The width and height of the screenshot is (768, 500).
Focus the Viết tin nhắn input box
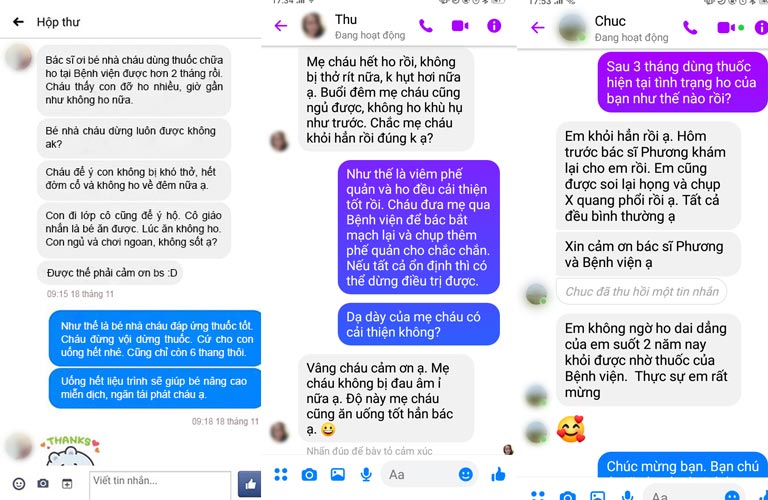click(160, 485)
